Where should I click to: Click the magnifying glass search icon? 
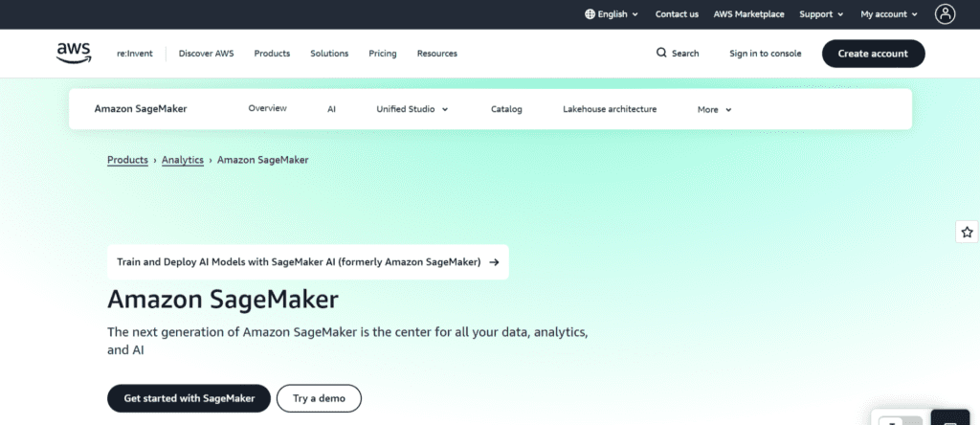coord(661,54)
